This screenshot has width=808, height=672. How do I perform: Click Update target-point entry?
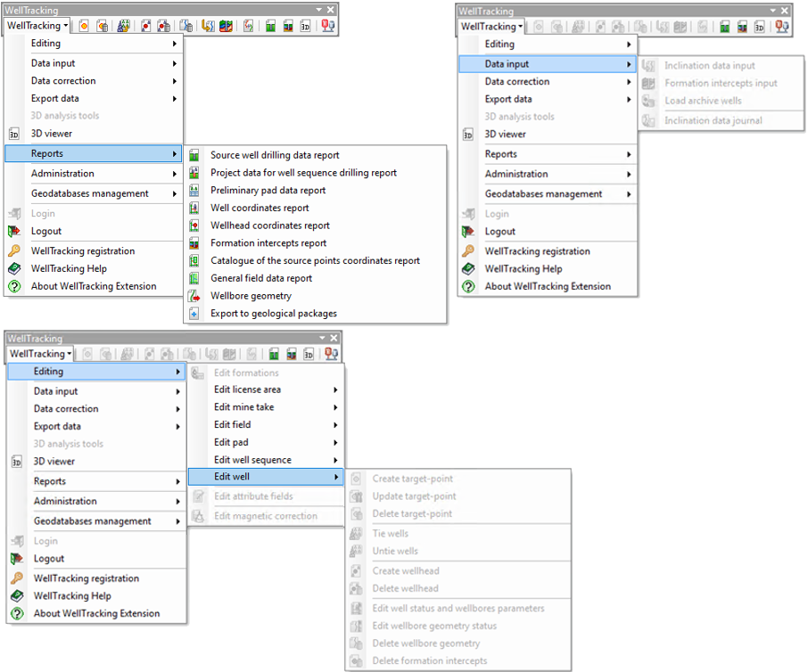(458, 496)
